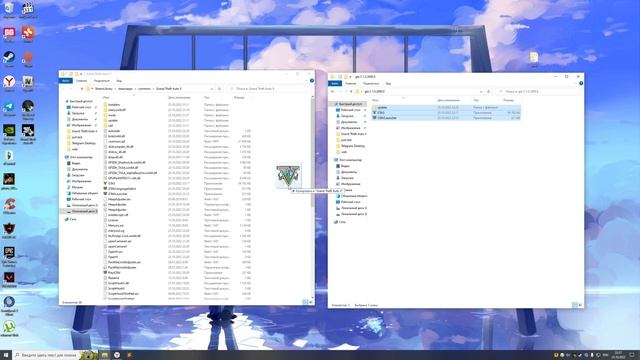Click Help icon in the gta 5 window
The height and width of the screenshot is (360, 640).
pos(581,83)
